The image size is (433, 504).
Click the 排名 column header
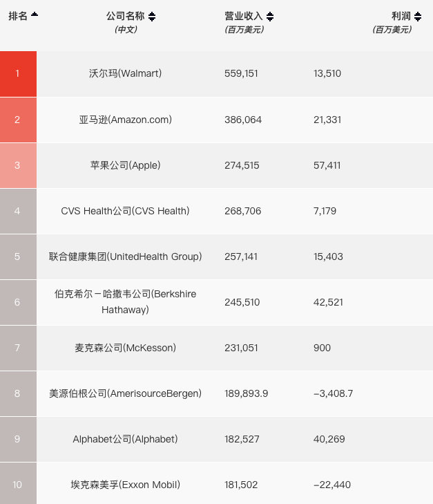pos(18,16)
